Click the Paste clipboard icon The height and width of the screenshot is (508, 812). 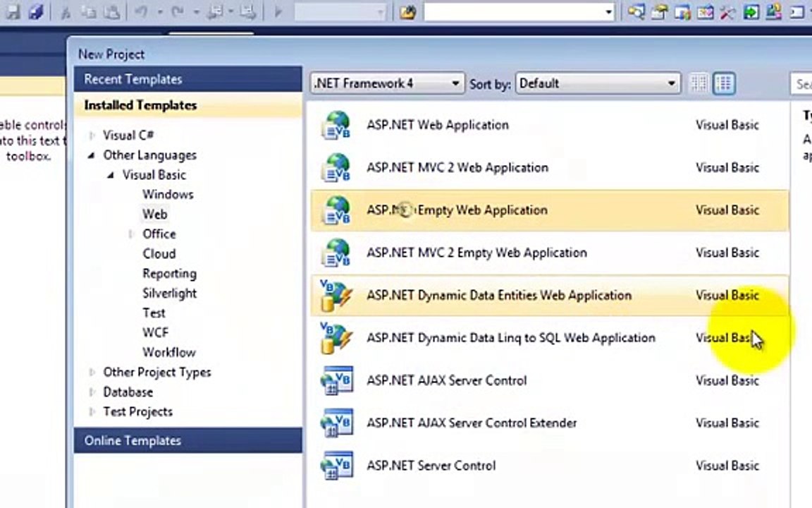point(111,11)
